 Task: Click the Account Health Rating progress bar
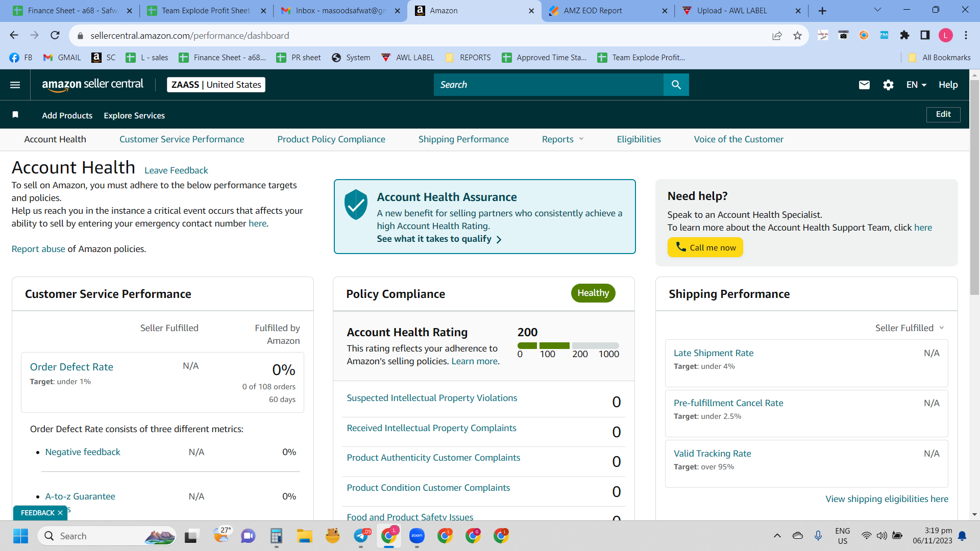pyautogui.click(x=568, y=345)
